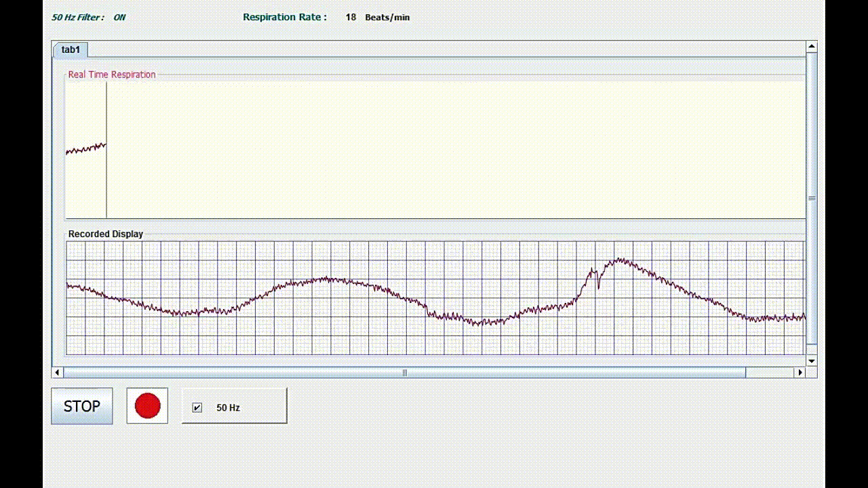The width and height of the screenshot is (868, 488).
Task: Click the horizontal scrollbar thumb
Action: coord(405,372)
